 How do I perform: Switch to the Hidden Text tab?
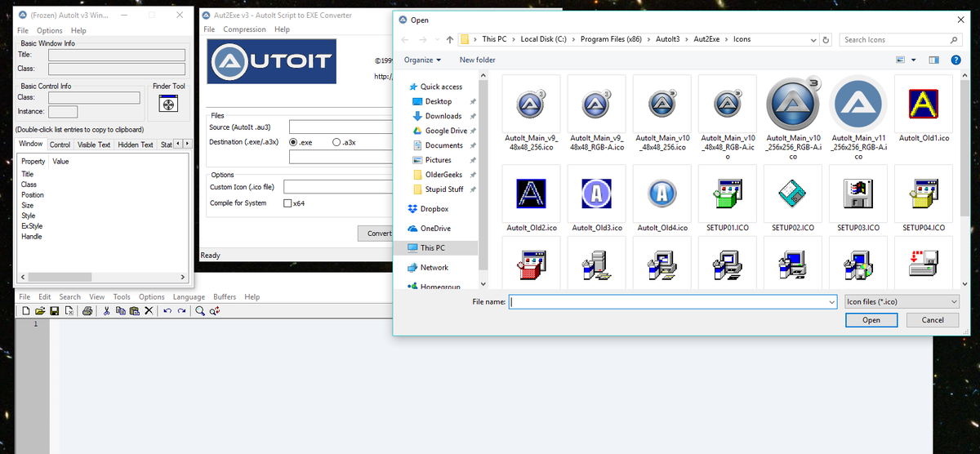[136, 145]
